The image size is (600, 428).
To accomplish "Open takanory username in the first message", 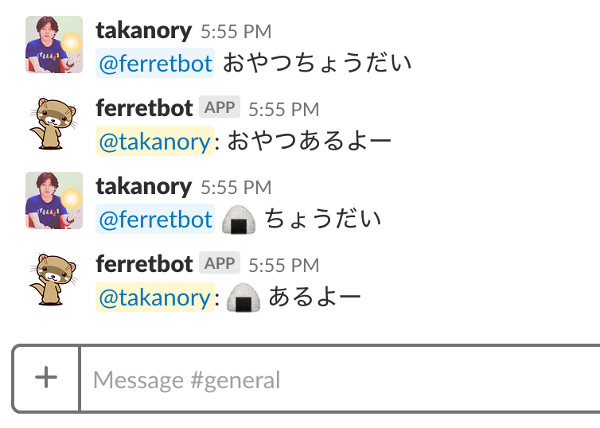I will [x=143, y=31].
